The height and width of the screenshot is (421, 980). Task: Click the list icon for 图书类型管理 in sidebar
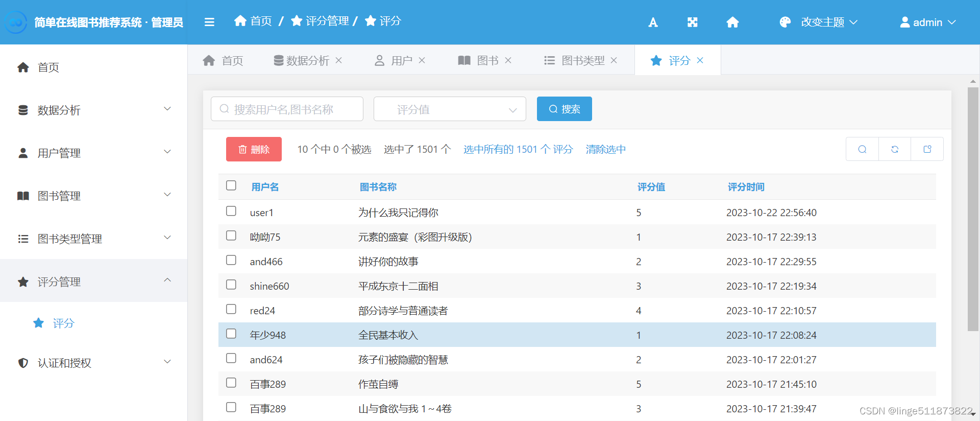[23, 239]
